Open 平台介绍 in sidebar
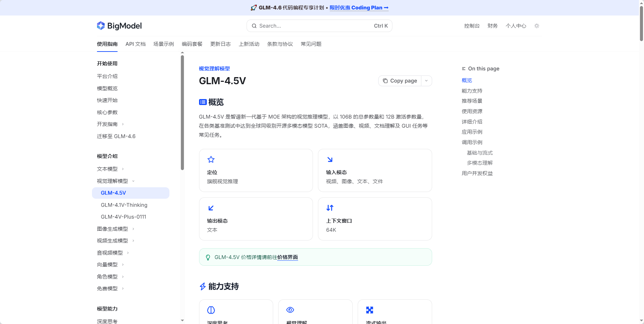The width and height of the screenshot is (644, 324). point(107,76)
